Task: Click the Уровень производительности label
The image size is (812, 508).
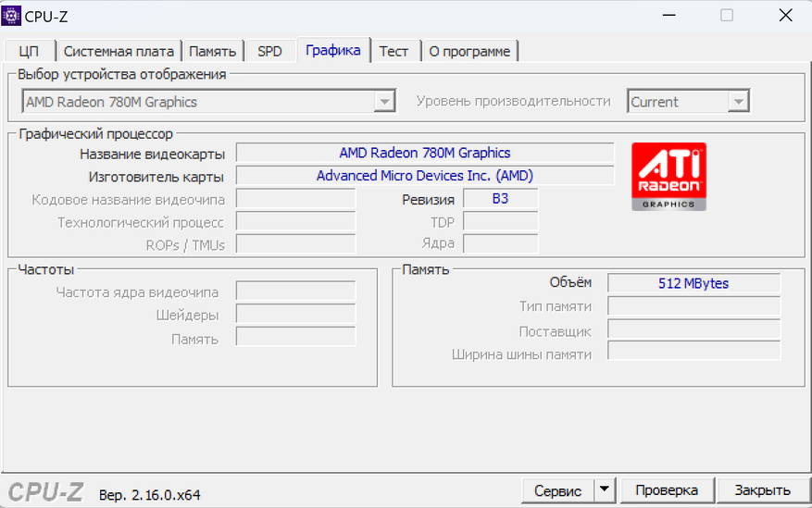Action: [x=514, y=102]
